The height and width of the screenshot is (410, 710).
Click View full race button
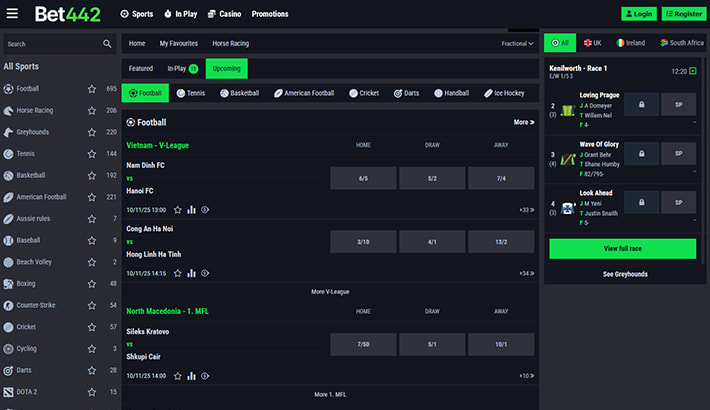(x=623, y=249)
